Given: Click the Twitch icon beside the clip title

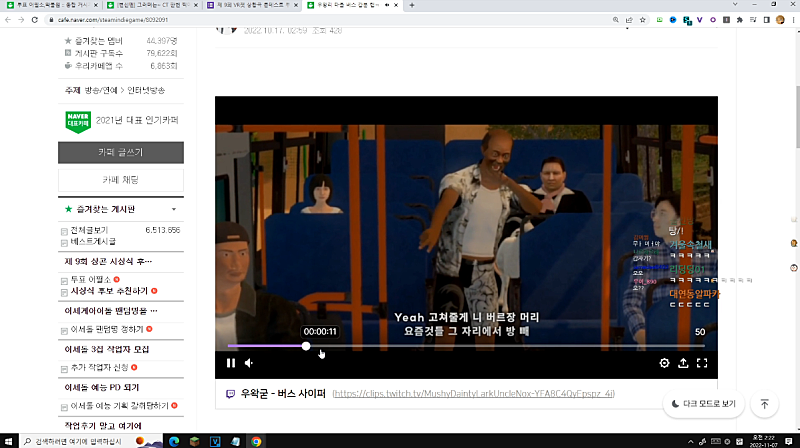Looking at the screenshot, I should coord(230,394).
